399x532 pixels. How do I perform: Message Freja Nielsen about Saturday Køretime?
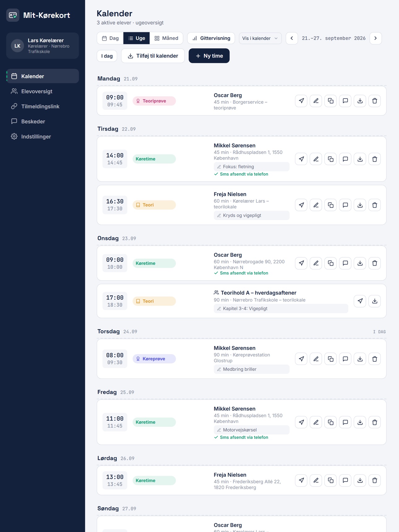point(345,480)
